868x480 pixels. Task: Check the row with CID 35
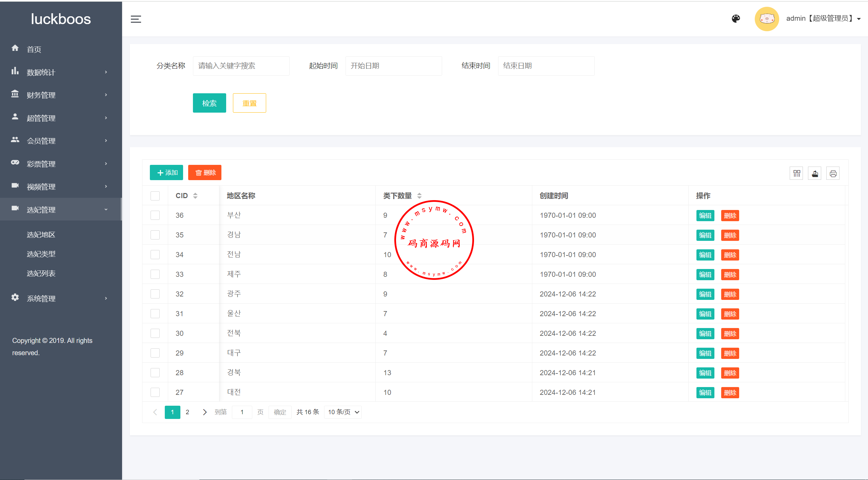[155, 235]
